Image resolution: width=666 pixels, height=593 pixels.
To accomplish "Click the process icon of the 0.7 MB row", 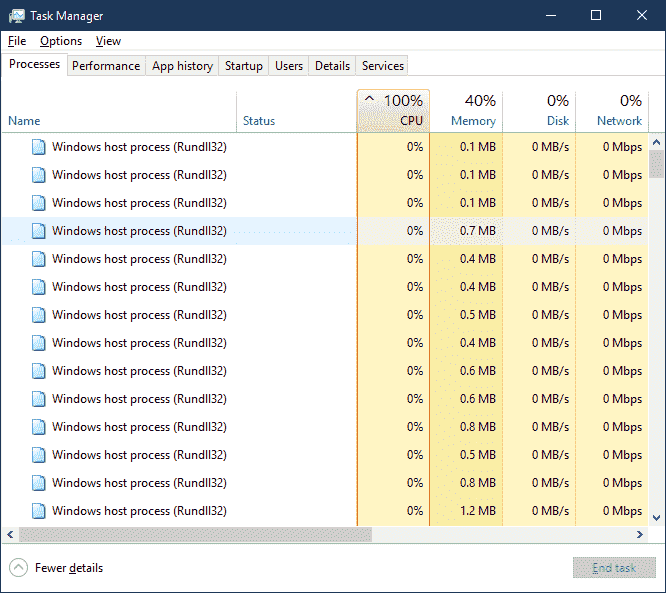I will [39, 231].
